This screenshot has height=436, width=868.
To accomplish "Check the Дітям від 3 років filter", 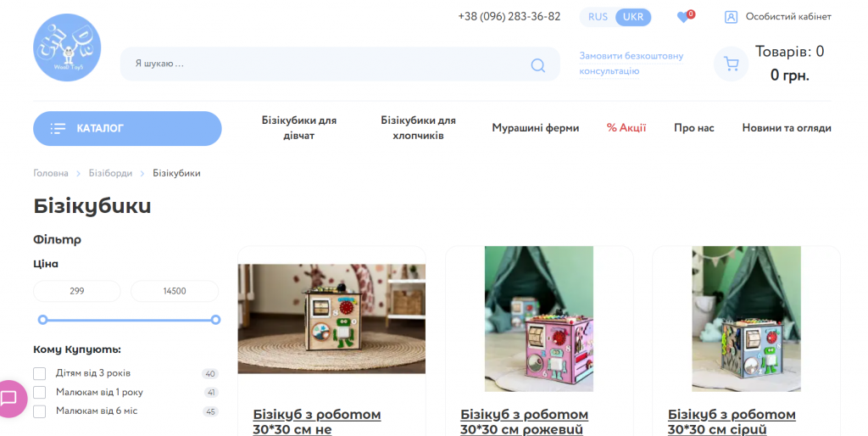I will coord(39,373).
